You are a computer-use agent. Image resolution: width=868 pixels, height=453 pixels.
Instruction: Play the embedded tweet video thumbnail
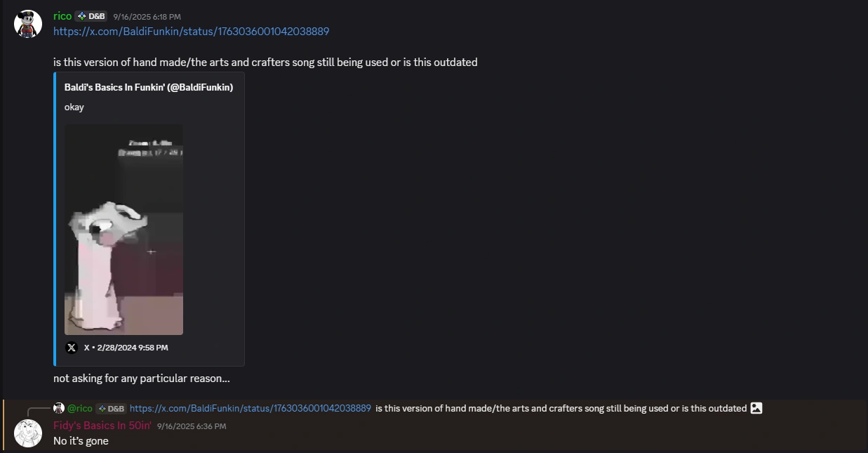point(123,230)
